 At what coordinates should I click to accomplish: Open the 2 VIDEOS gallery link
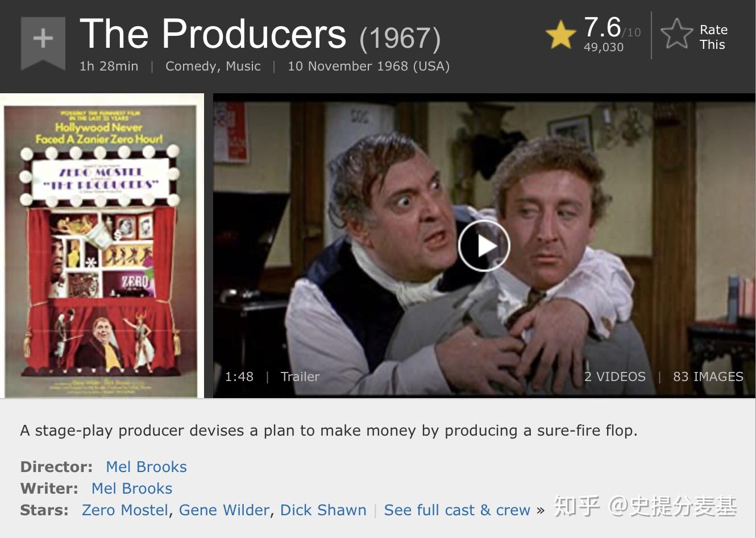point(614,376)
